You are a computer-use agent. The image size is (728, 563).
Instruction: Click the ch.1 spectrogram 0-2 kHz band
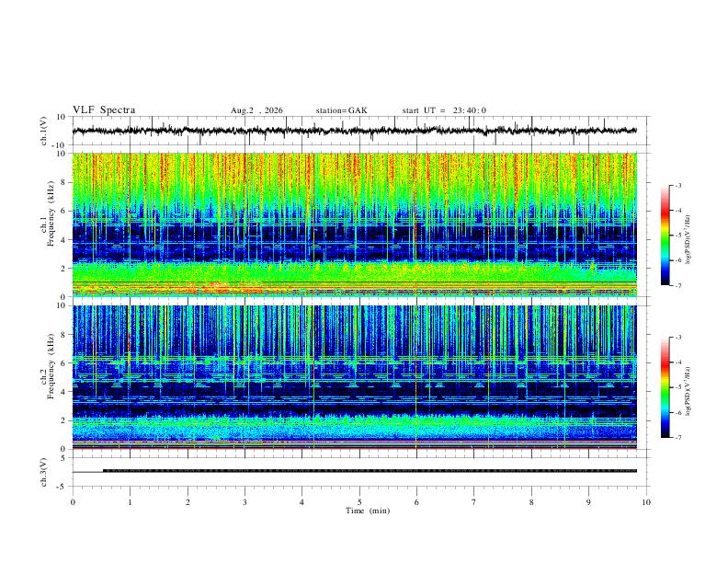[354, 281]
